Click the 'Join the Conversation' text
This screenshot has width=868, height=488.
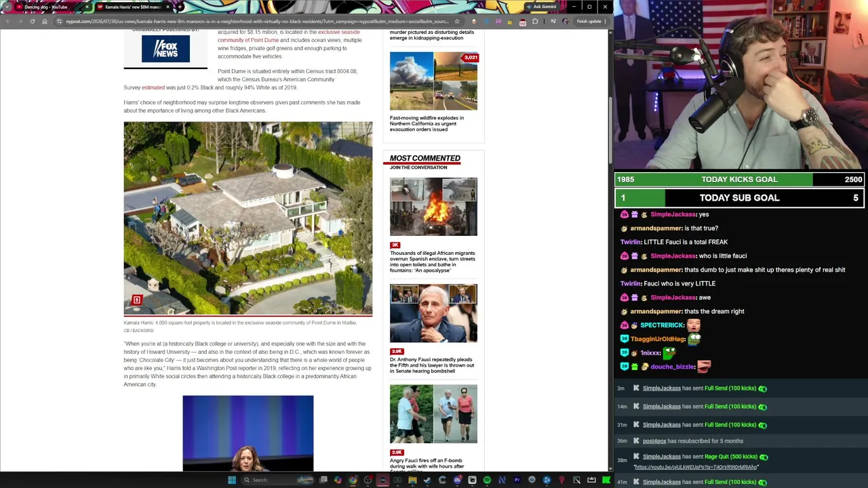(x=418, y=167)
